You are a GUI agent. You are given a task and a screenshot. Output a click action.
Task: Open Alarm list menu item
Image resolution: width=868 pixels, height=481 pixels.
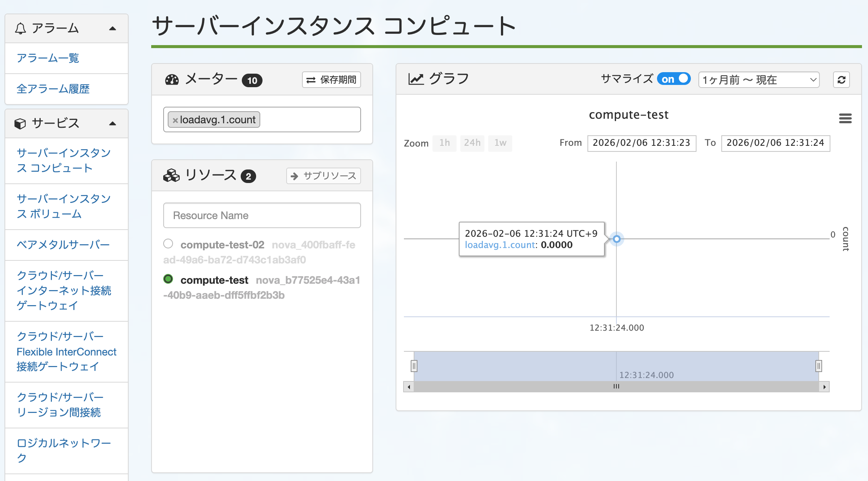[48, 58]
